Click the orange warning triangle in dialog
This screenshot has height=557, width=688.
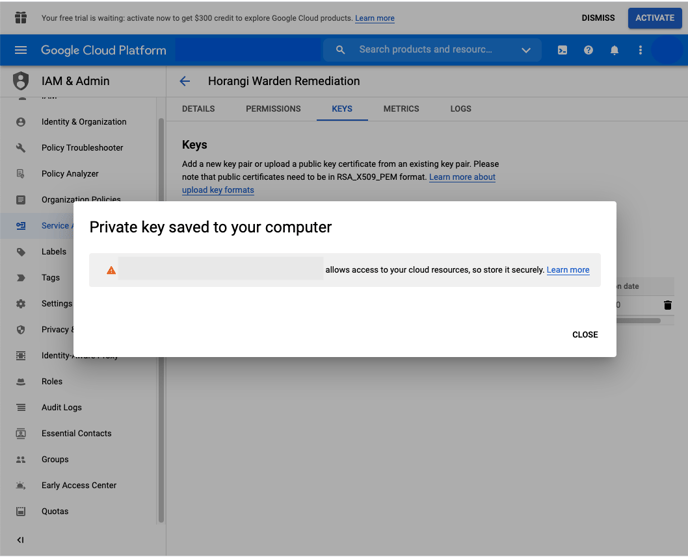tap(111, 270)
